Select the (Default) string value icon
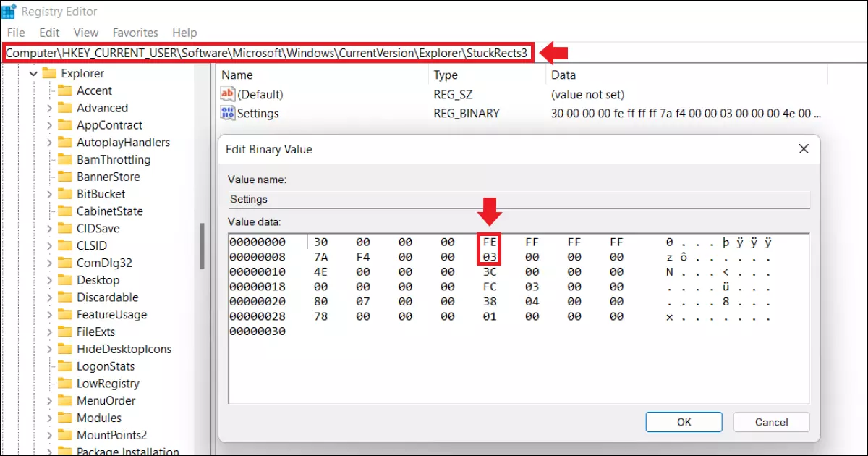Viewport: 868px width, 456px height. point(227,94)
